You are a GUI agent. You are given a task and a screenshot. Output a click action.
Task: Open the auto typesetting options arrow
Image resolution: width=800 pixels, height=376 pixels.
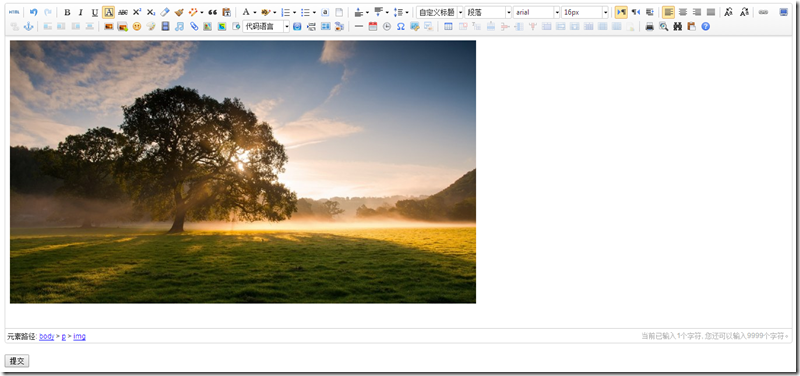202,12
